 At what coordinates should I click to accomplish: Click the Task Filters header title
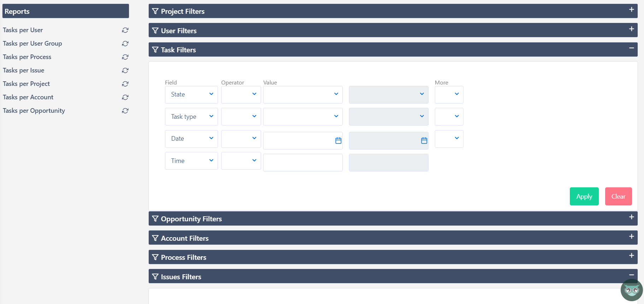[178, 50]
